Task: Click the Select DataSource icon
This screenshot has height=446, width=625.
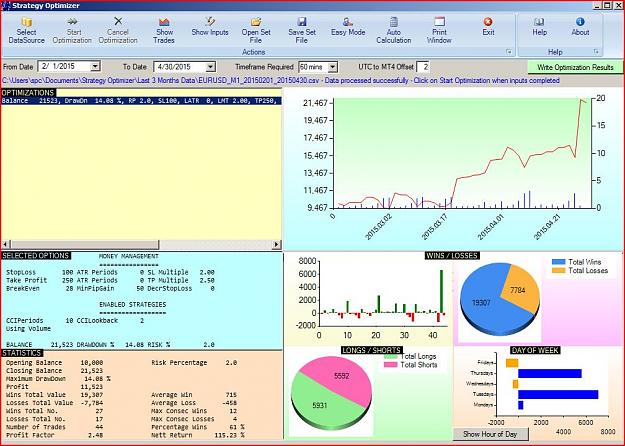Action: pyautogui.click(x=26, y=22)
